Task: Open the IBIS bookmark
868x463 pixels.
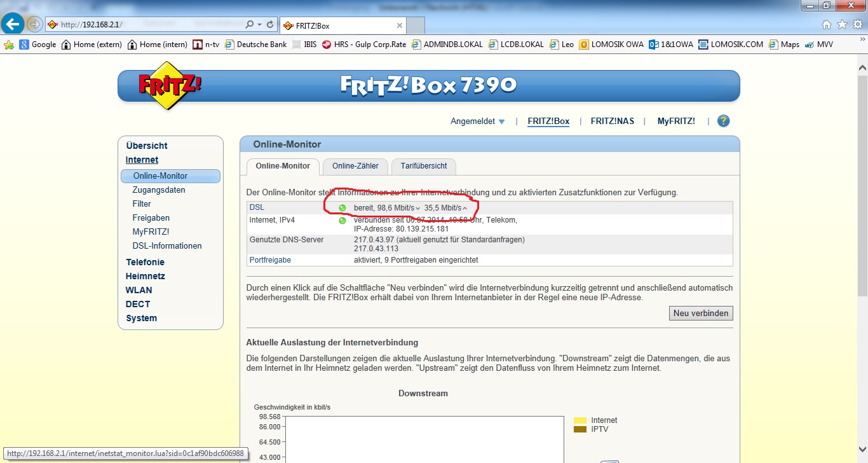Action: [304, 45]
